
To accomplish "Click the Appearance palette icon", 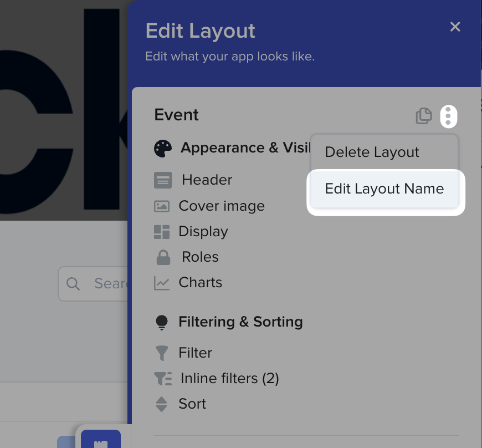I will [x=163, y=148].
